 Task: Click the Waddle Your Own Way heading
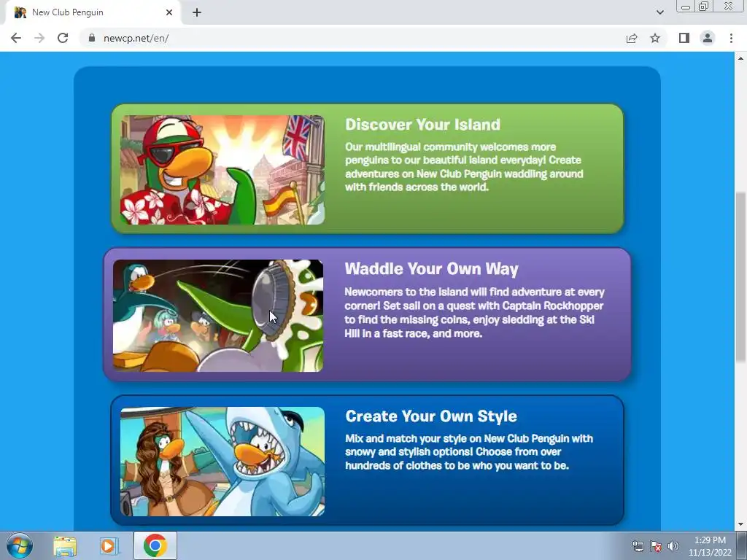(431, 269)
